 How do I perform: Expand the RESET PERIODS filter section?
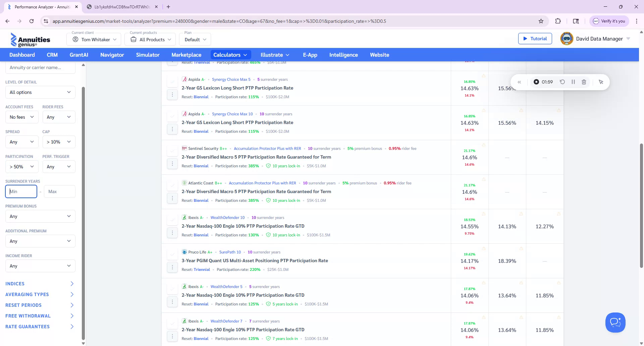tap(23, 305)
